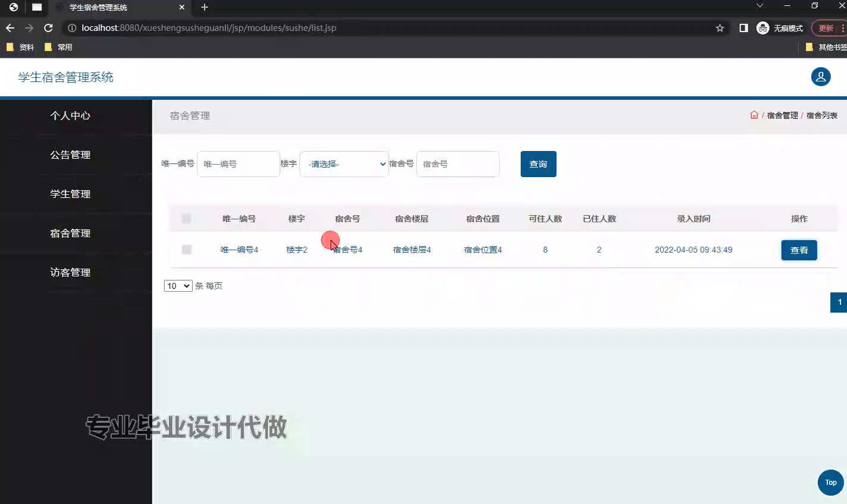Screen dimensions: 847x504
Task: Open the browser three-dot menu
Action: click(843, 28)
